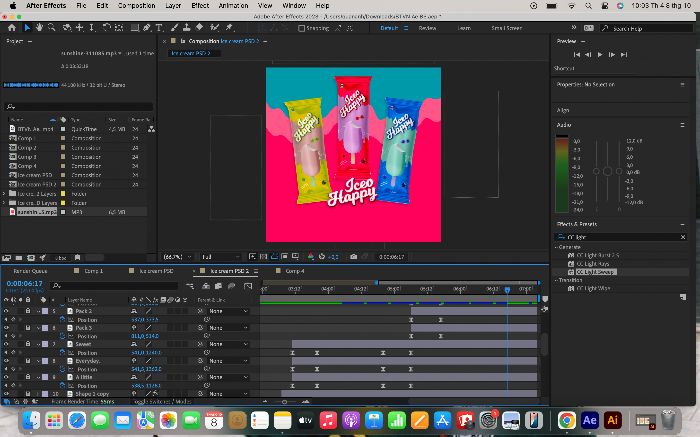Viewport: 700px width, 437px height.
Task: Go to the Home screen icon
Action: click(12, 28)
